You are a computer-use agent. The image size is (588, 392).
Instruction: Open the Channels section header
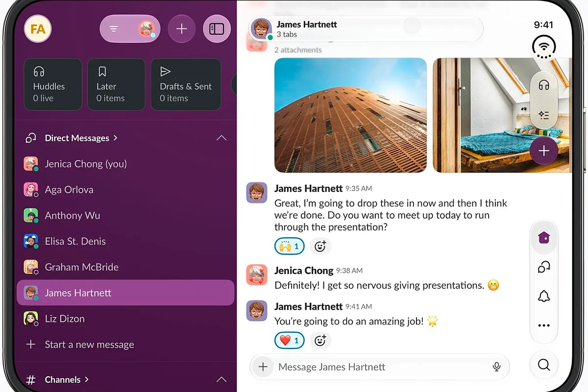(x=67, y=380)
